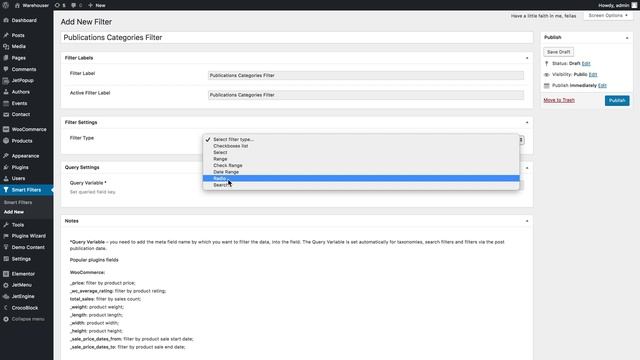
Task: Open the Plugins Wizard menu item
Action: 27,236
